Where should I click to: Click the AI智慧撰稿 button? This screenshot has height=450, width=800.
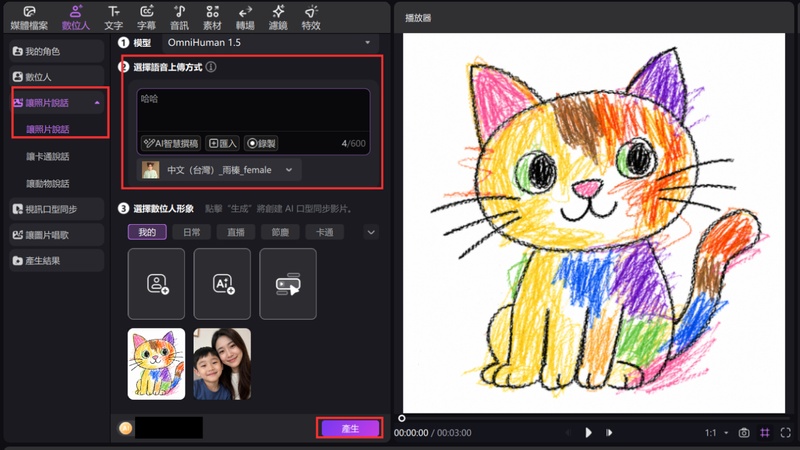pos(171,143)
